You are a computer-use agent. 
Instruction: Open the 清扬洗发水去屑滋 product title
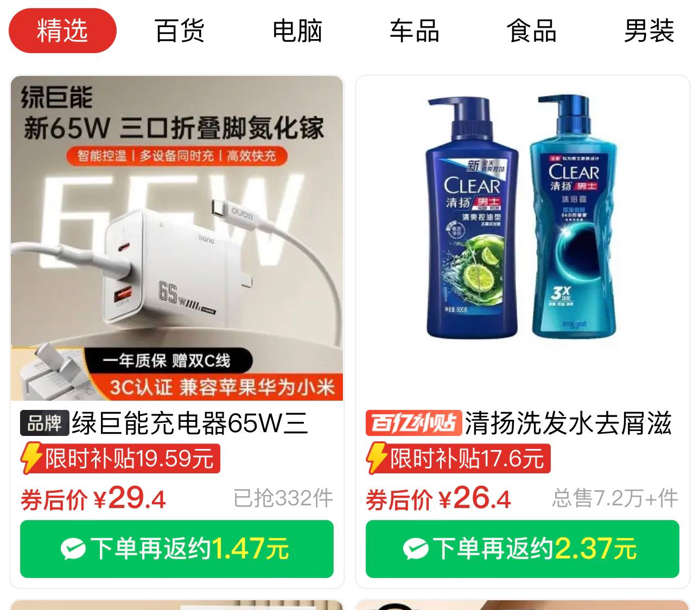(x=568, y=423)
